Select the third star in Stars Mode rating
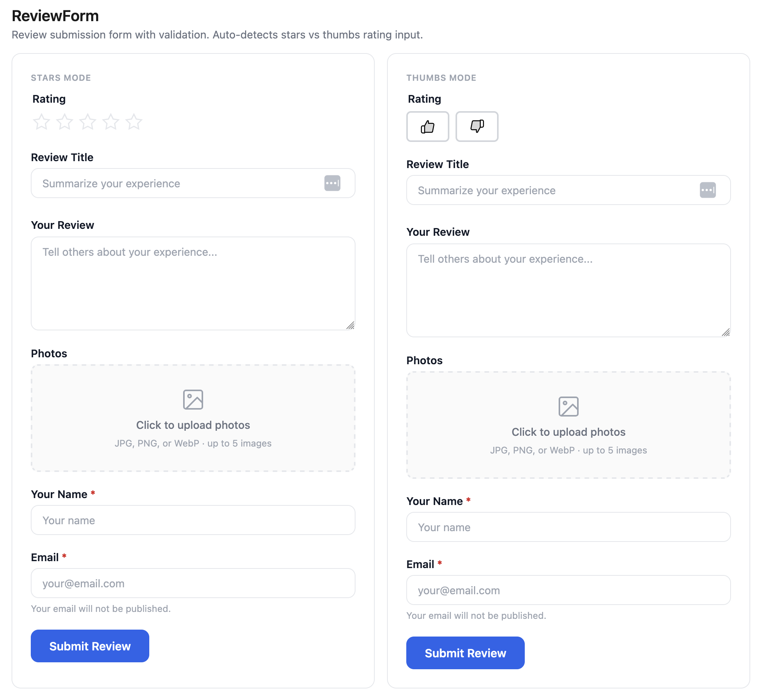This screenshot has width=771, height=700. 88,122
